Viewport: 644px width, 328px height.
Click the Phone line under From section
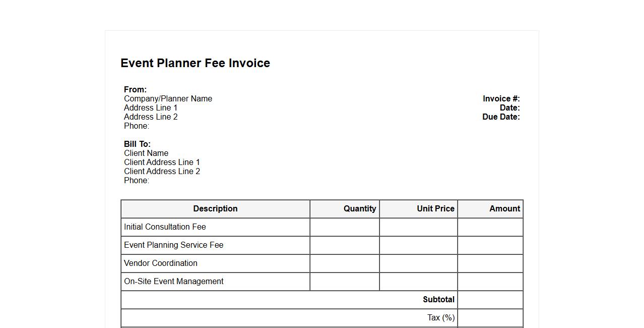pos(137,126)
